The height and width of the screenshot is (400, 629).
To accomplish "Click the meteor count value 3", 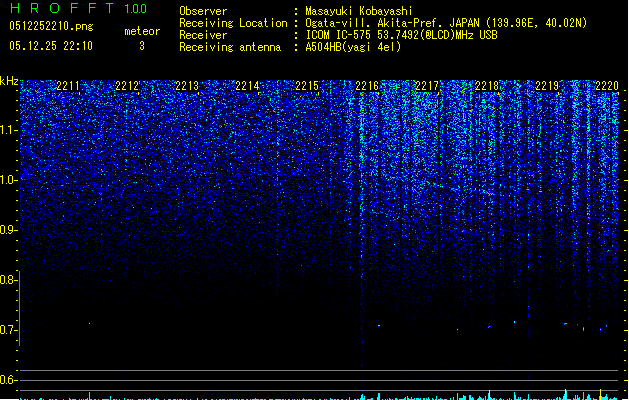I will [142, 46].
